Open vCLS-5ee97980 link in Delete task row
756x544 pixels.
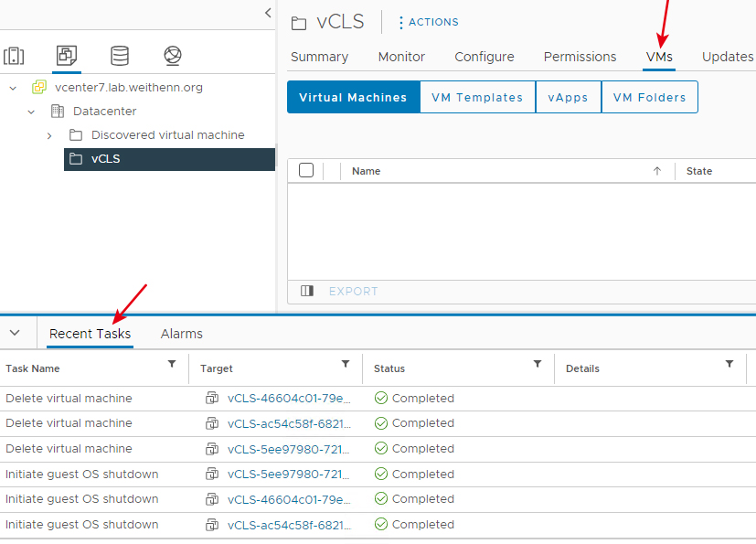pyautogui.click(x=288, y=449)
